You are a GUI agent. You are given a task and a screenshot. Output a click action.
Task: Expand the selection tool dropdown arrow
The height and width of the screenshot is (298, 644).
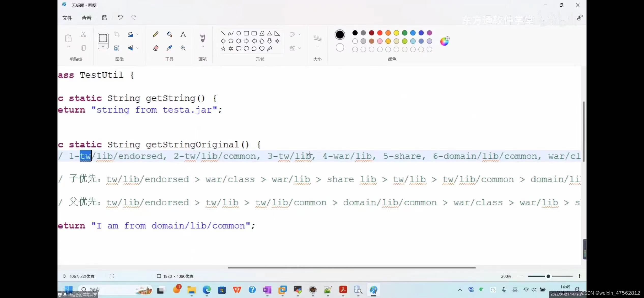click(x=103, y=46)
